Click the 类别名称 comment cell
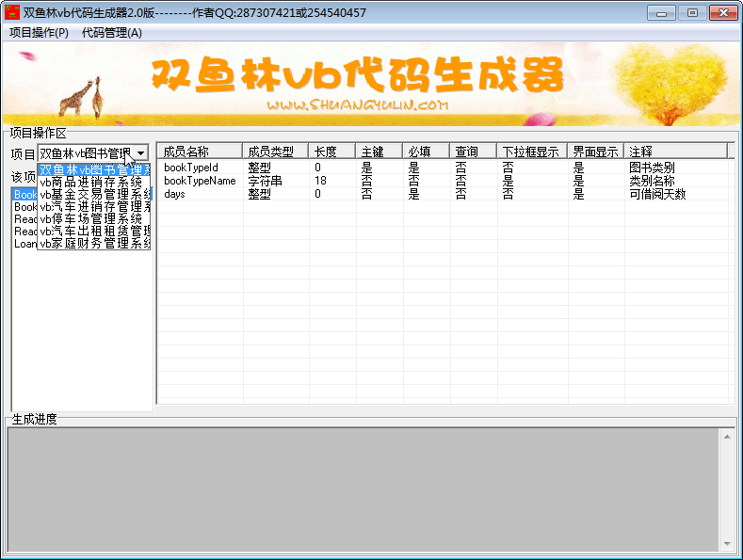The height and width of the screenshot is (560, 743). click(x=652, y=181)
